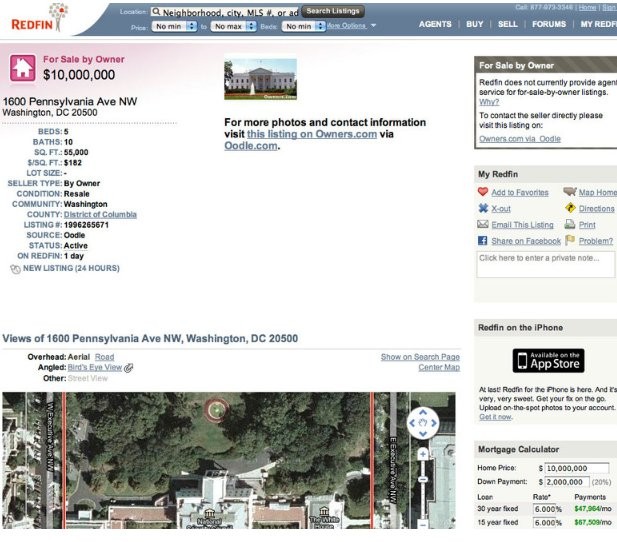
Task: Pan the map up with arrow
Action: click(x=423, y=413)
